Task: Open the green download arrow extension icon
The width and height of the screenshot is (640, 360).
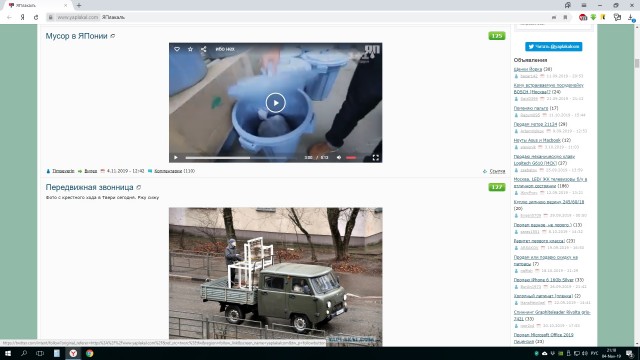Action: tap(593, 17)
